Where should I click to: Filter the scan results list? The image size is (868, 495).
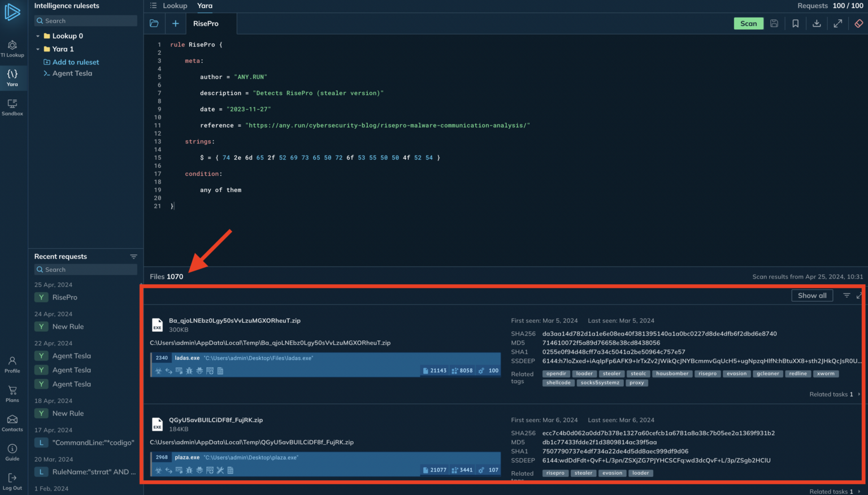point(847,295)
